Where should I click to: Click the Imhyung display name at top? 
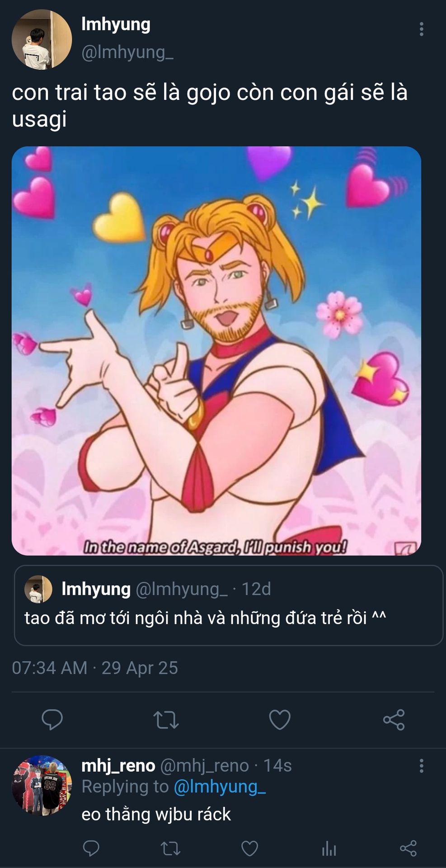pos(116,24)
